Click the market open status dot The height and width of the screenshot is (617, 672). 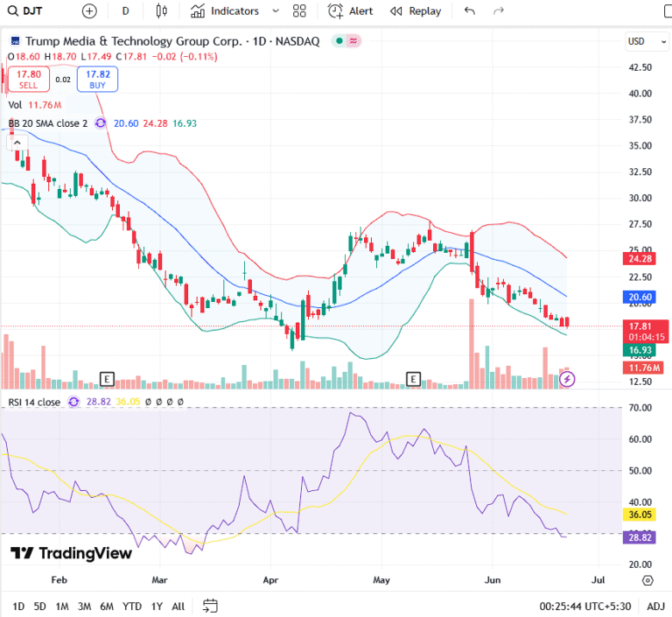[339, 41]
